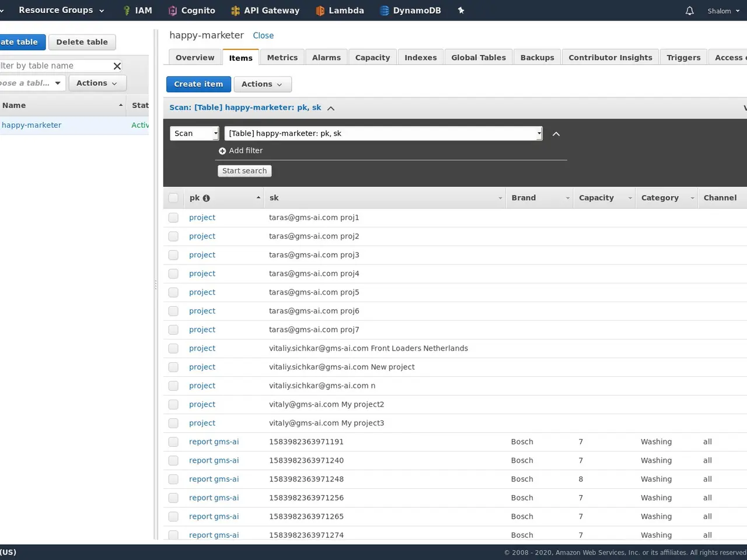Select all rows with header checkbox
Screen dimensions: 747x560
[173, 198]
